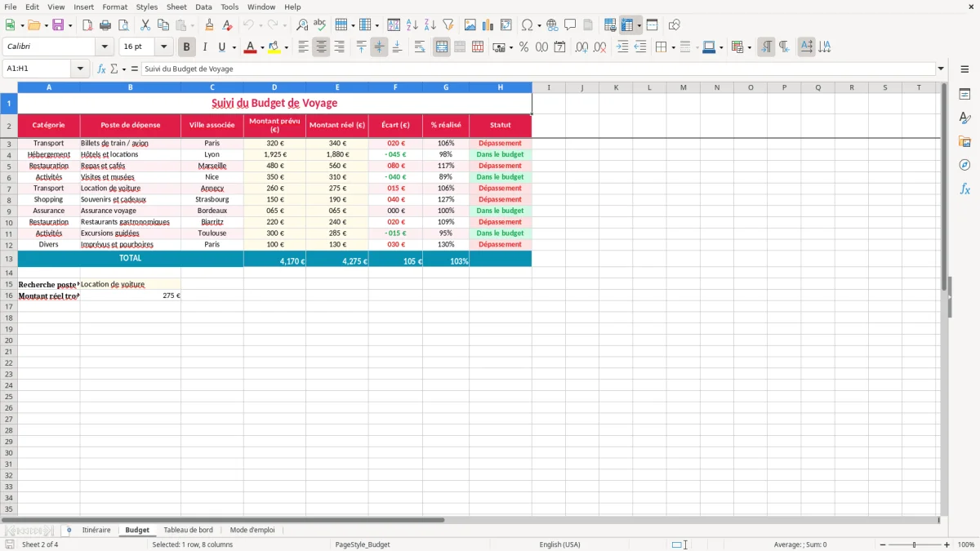
Task: Insert a chart
Action: 488,25
